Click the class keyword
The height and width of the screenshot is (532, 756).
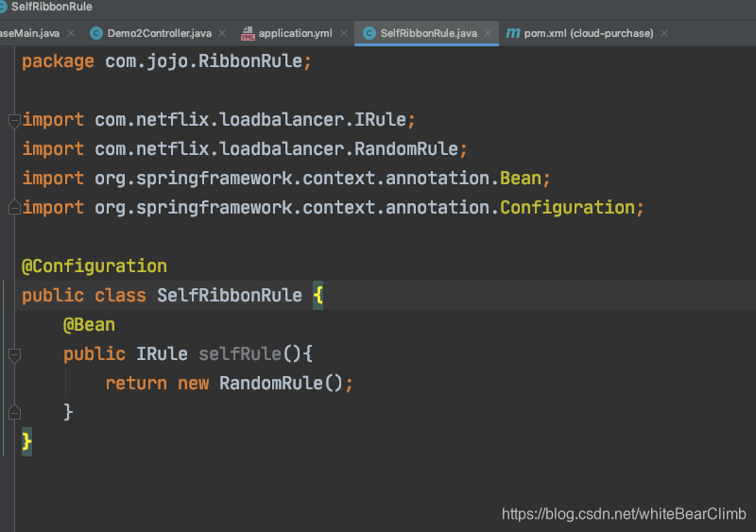121,295
